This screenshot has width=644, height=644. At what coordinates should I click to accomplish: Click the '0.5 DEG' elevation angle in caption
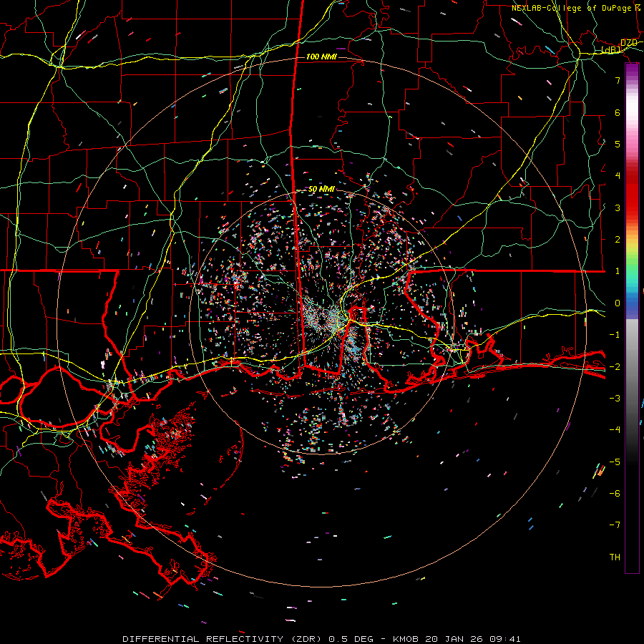pos(351,639)
